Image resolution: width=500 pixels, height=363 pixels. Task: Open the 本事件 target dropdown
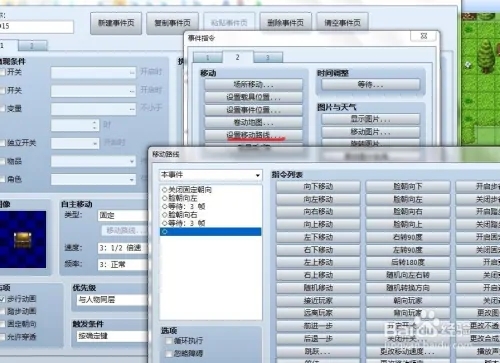tap(211, 175)
